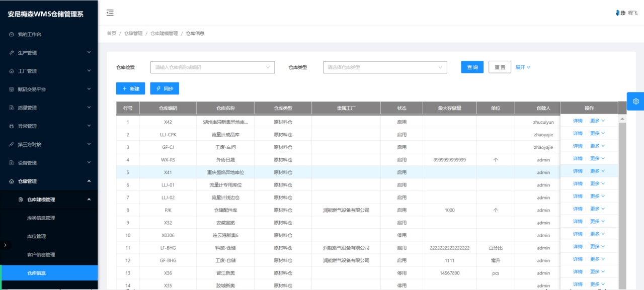The width and height of the screenshot is (644, 290).
Task: Click 仓储管理 in the breadcrumb
Action: point(133,33)
